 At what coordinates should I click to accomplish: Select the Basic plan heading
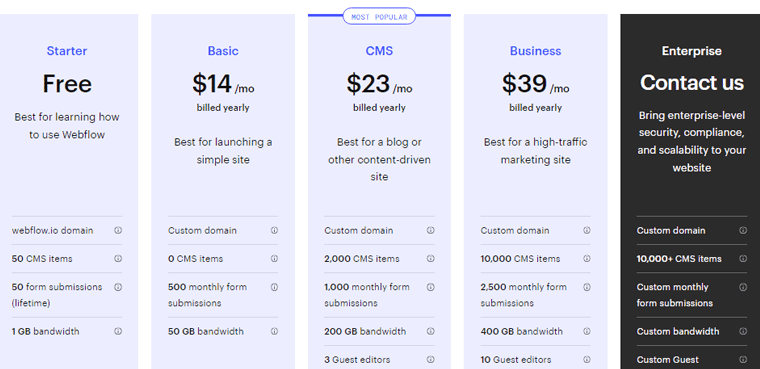point(223,51)
